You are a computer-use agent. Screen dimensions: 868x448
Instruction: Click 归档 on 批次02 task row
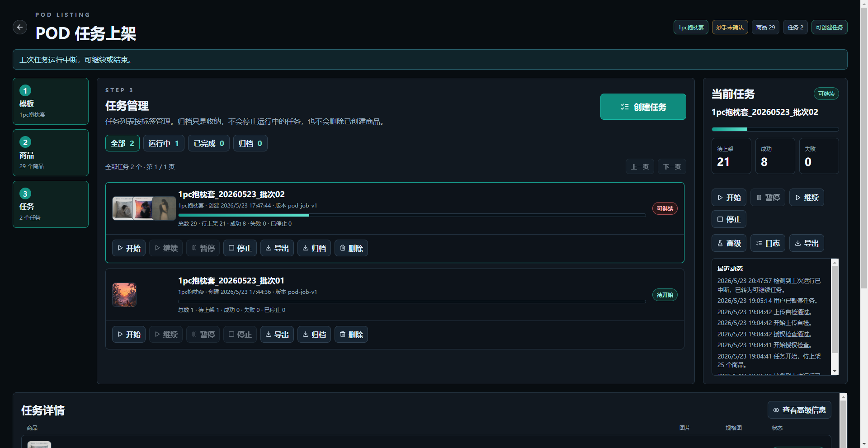click(x=314, y=248)
